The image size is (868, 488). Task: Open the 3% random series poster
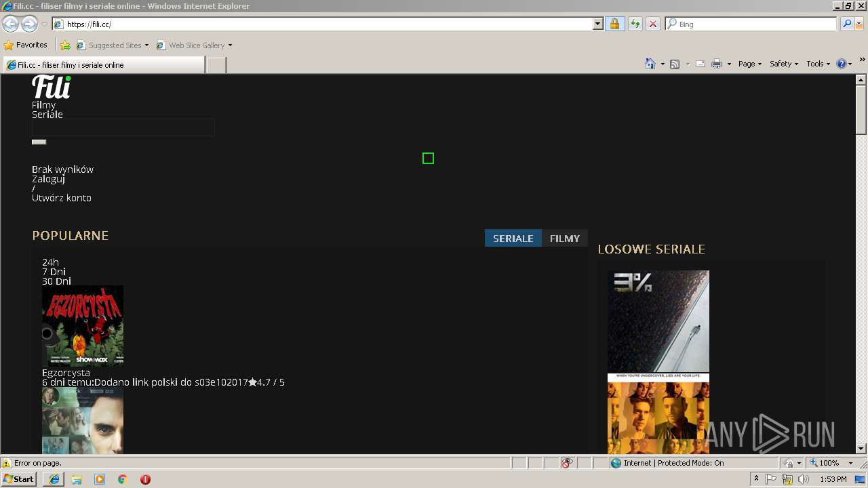pyautogui.click(x=658, y=321)
